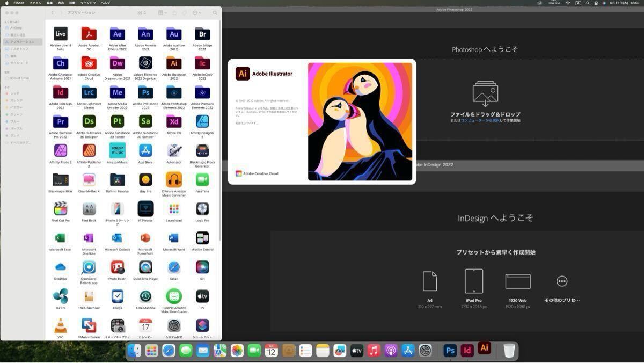Open Adobe Premiere Pro 2022 folder
The image size is (644, 363).
click(61, 121)
